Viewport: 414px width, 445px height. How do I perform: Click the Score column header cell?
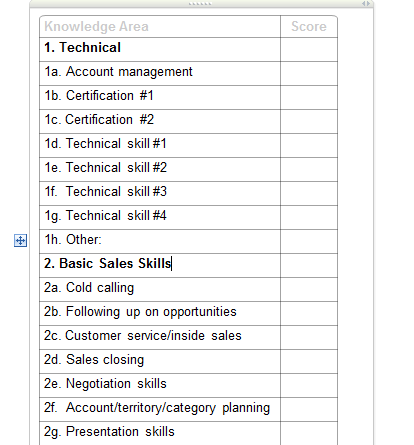point(309,26)
